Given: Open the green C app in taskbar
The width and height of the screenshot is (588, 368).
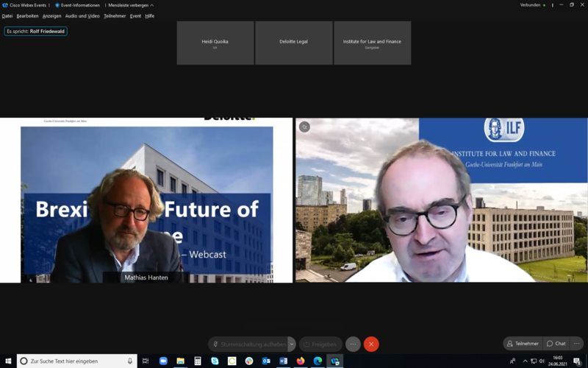Looking at the screenshot, I should [232, 361].
